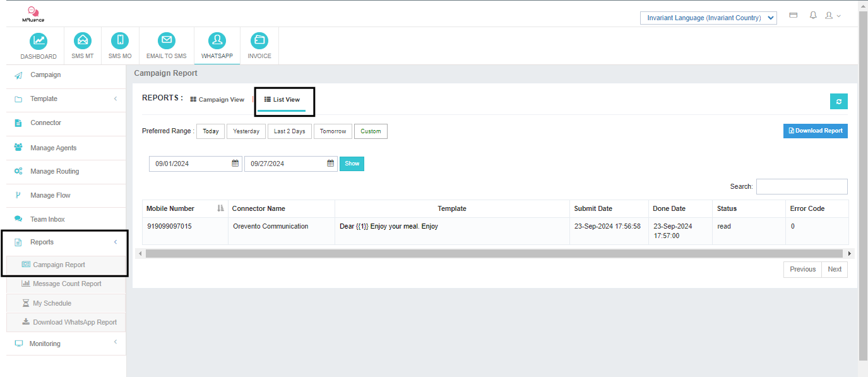The image size is (868, 377).
Task: Sort by Mobile Number column sort icon
Action: pyautogui.click(x=220, y=208)
